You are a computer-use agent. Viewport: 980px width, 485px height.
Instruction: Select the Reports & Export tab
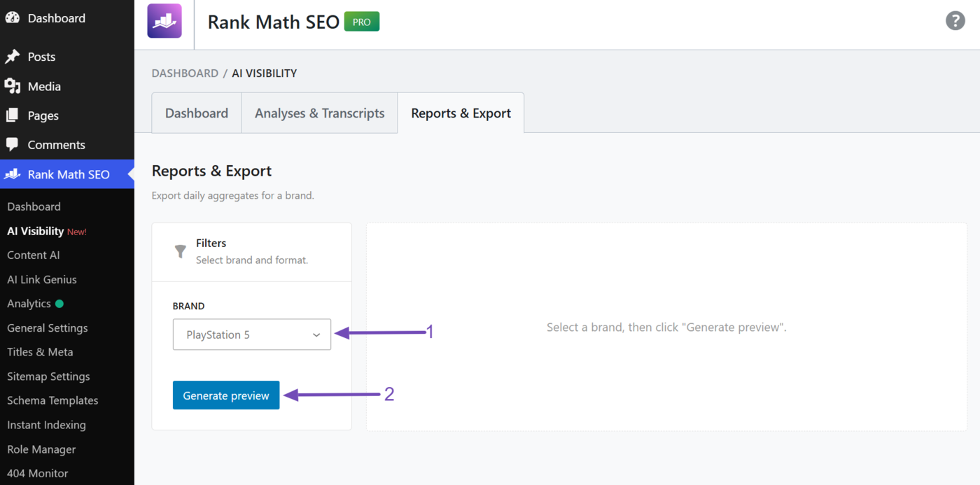[461, 113]
